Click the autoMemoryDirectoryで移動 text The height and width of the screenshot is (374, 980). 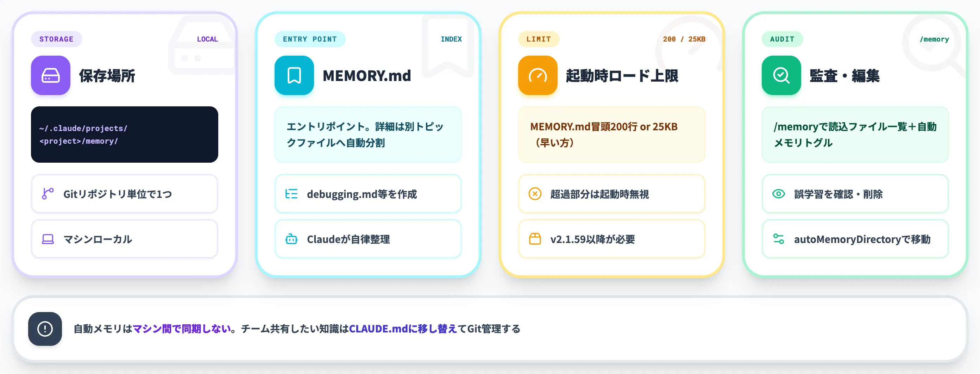pos(862,239)
